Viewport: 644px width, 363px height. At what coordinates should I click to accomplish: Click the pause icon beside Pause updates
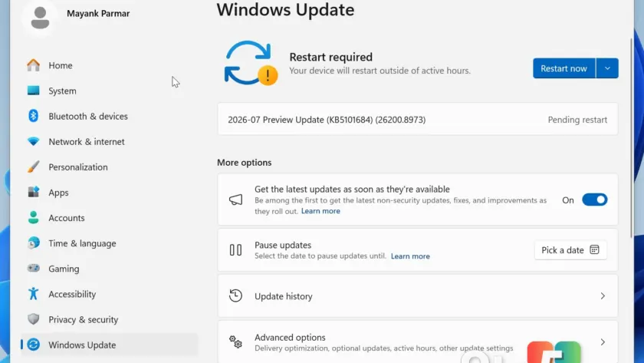tap(236, 250)
